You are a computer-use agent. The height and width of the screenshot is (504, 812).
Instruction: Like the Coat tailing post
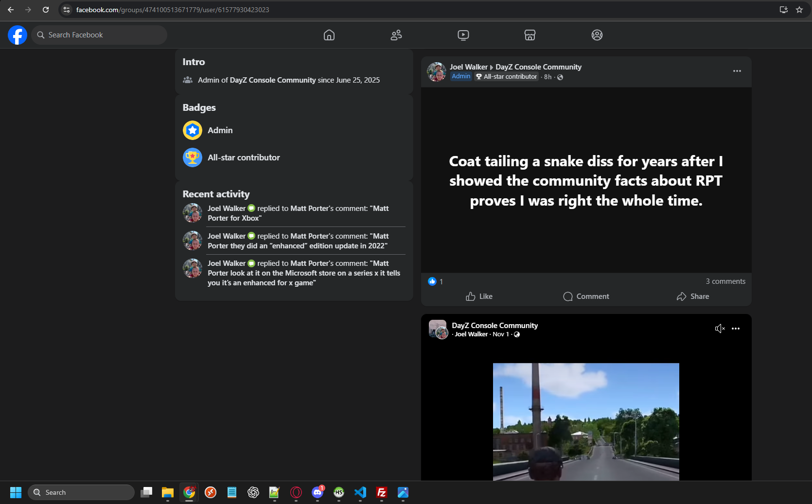click(x=479, y=296)
